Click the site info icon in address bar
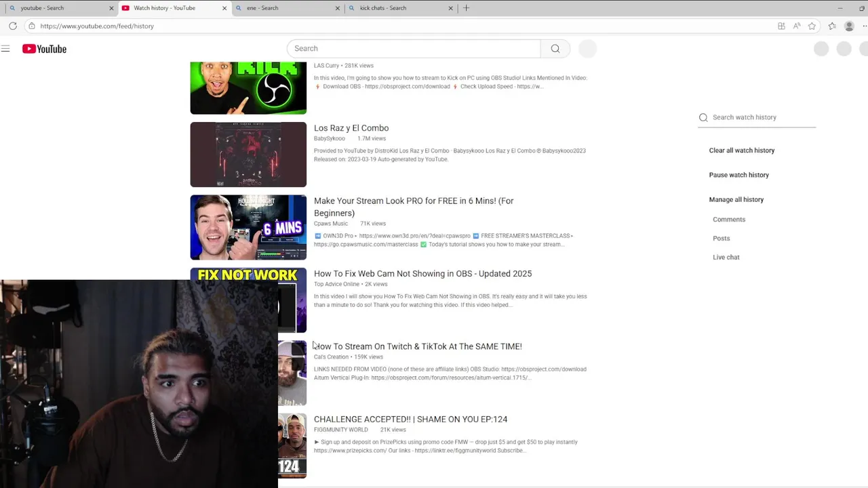The width and height of the screenshot is (868, 488). pyautogui.click(x=31, y=26)
